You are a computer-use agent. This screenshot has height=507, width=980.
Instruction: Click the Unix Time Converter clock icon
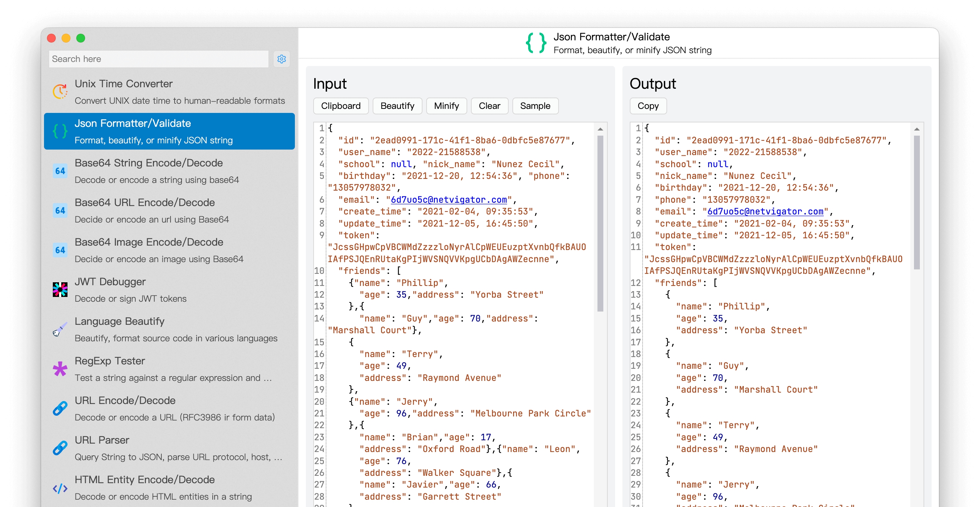60,92
